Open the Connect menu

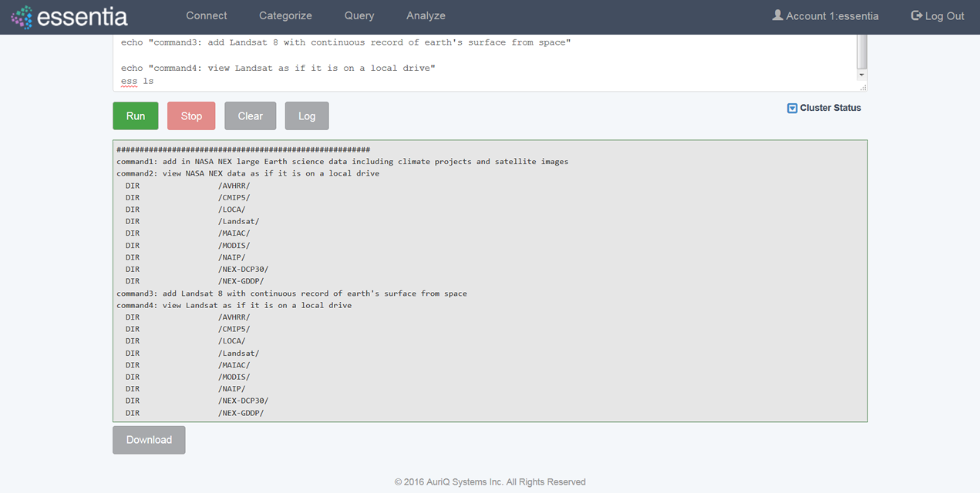(x=207, y=15)
